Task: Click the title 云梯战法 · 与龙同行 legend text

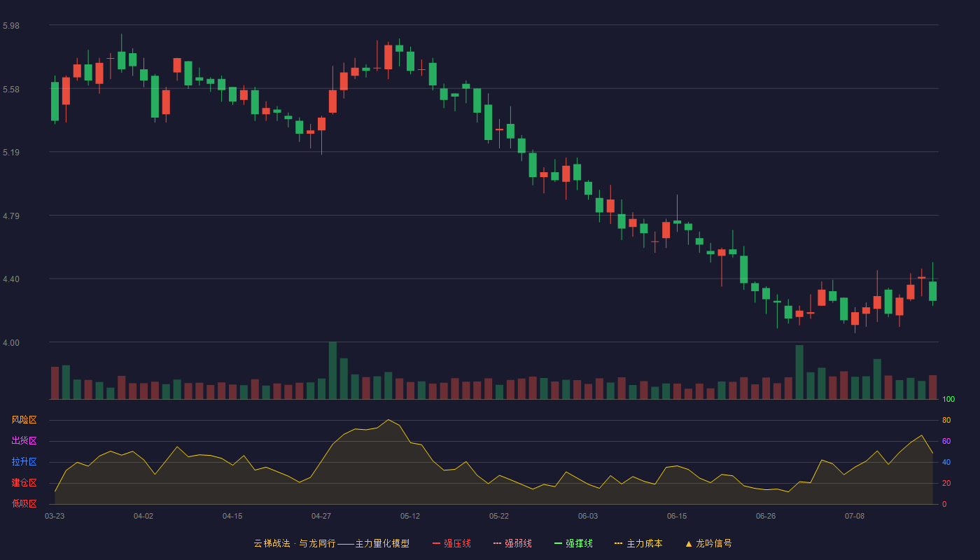Action: [x=295, y=543]
